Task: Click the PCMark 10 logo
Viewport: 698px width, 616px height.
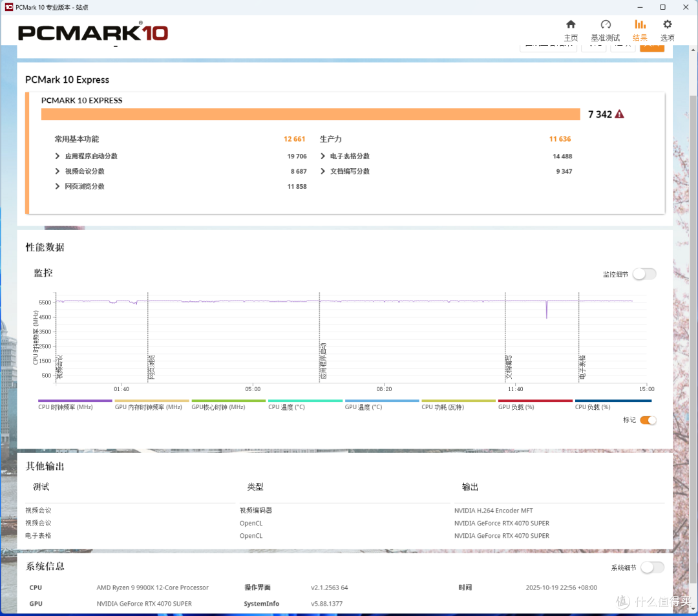Action: tap(92, 32)
